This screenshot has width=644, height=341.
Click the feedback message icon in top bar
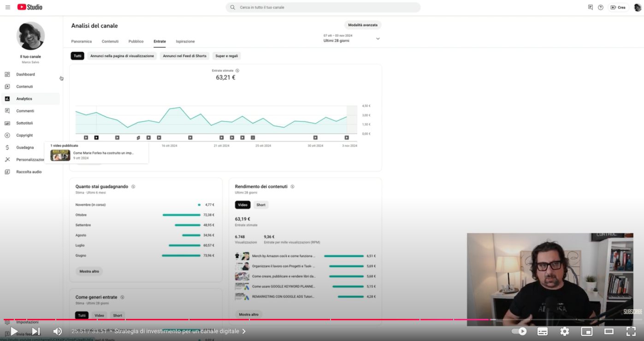[591, 7]
